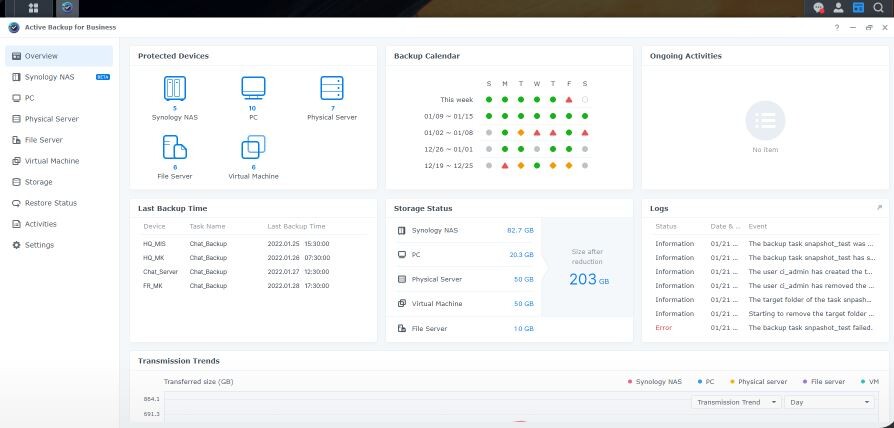Click the 82.7 GB storage value
The height and width of the screenshot is (428, 894).
521,231
